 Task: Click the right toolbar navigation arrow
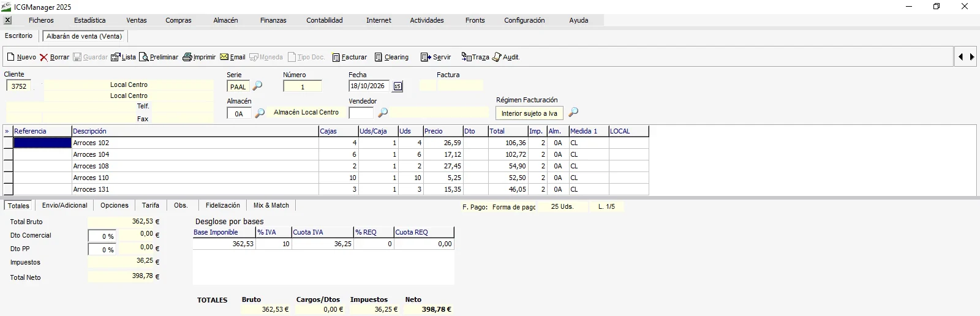[971, 57]
